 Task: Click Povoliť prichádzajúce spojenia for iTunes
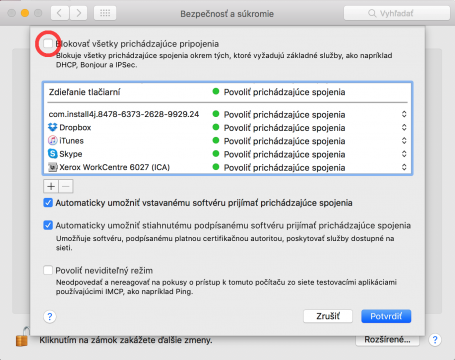pos(284,141)
